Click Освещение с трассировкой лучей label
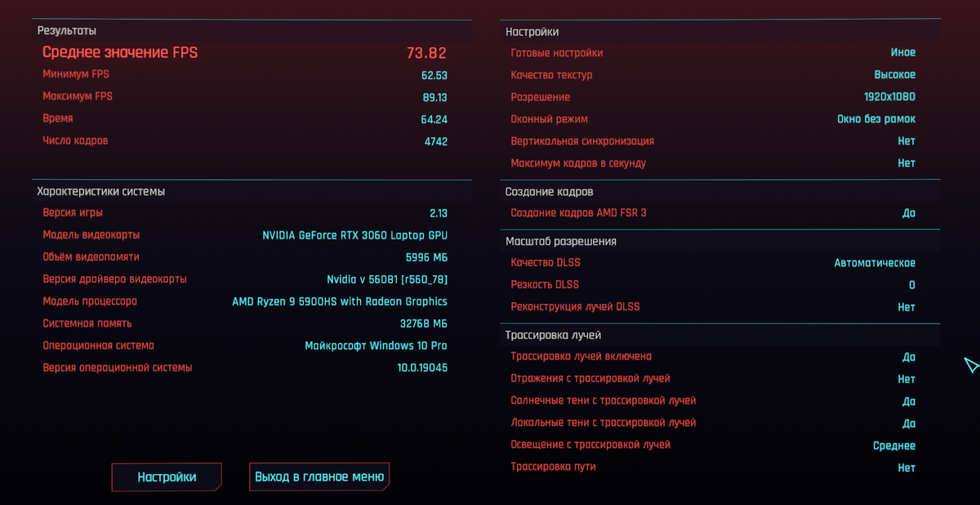980x505 pixels. [590, 445]
